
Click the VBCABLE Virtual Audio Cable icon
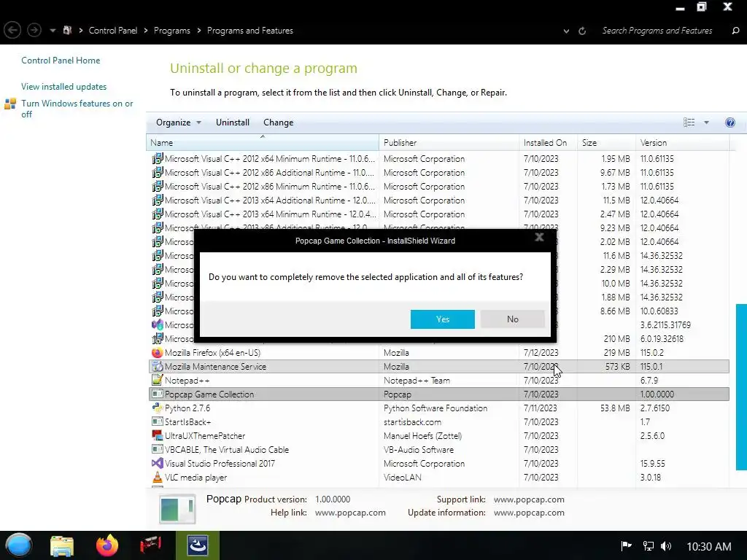pos(157,449)
